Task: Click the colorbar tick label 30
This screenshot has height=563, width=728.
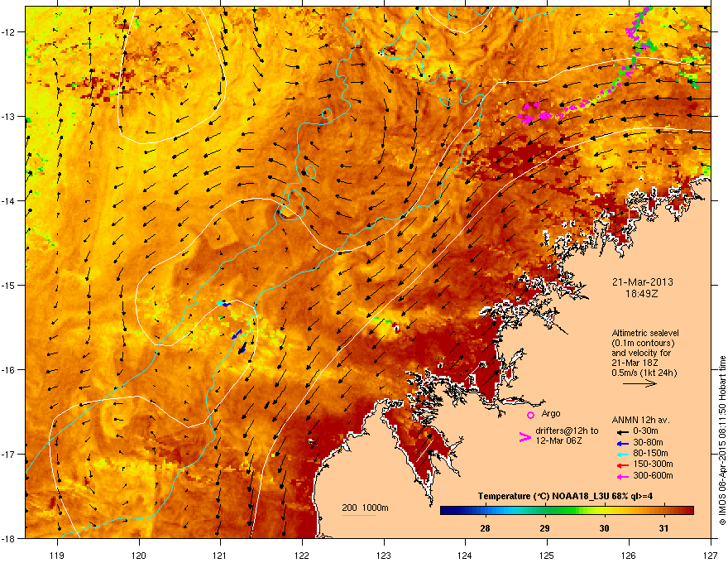Action: (x=604, y=528)
